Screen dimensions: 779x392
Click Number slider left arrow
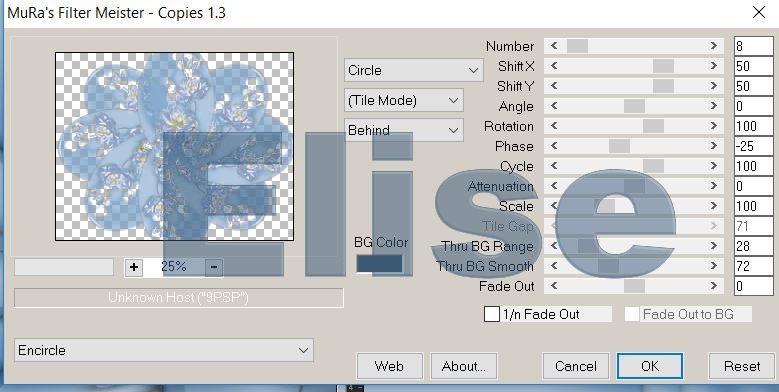(x=554, y=46)
